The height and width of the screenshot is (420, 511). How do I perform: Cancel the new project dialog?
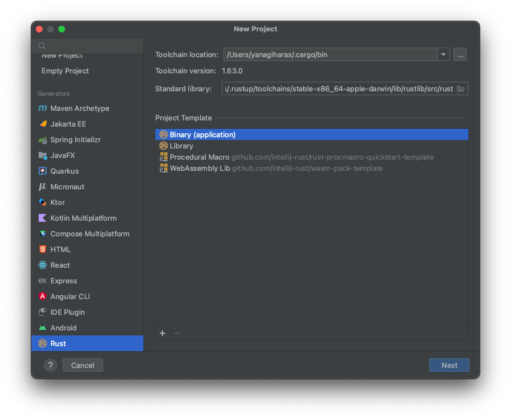pos(82,365)
